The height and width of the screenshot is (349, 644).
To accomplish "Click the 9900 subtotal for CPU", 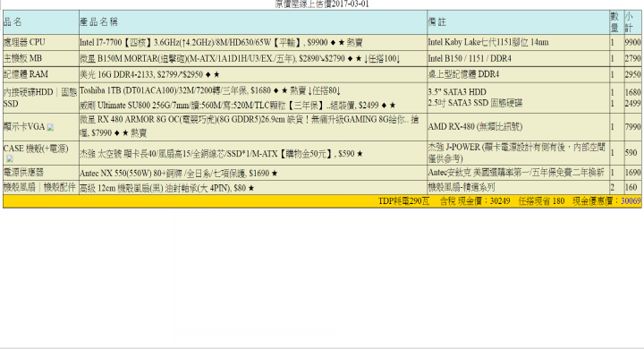I will point(632,42).
